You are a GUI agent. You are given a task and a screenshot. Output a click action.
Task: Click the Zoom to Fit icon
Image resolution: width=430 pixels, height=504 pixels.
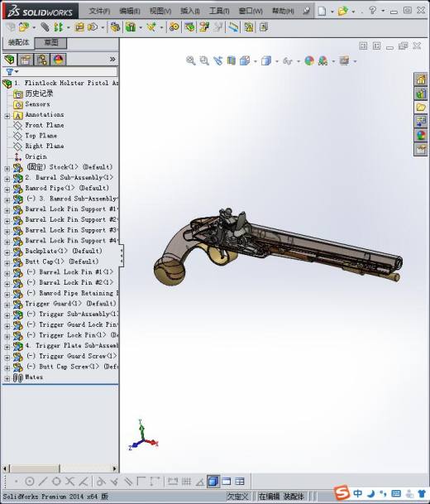pyautogui.click(x=191, y=60)
